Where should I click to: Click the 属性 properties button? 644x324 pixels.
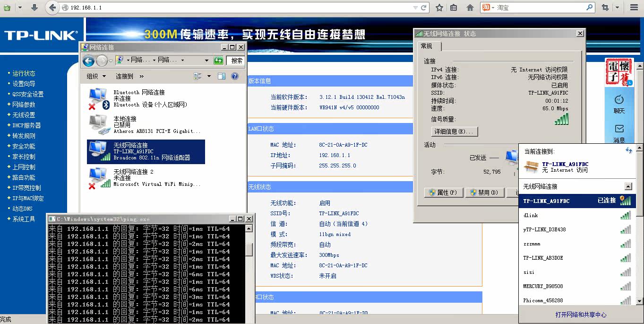pos(443,193)
